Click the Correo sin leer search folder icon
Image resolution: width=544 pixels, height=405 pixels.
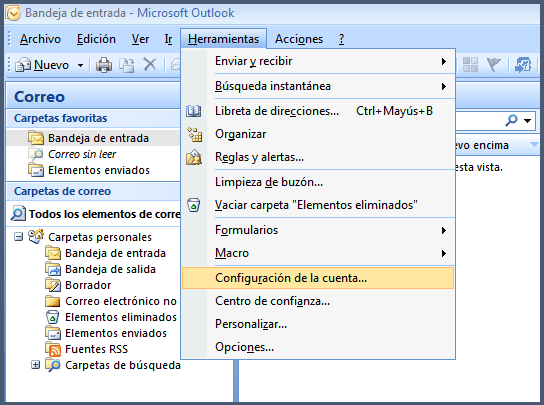tap(36, 154)
